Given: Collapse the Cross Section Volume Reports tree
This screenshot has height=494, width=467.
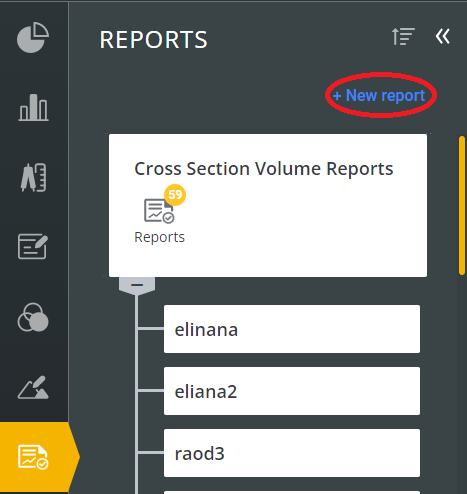Looking at the screenshot, I should [137, 285].
